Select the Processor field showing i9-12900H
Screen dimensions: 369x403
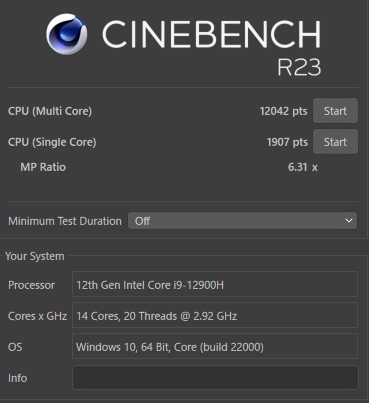pos(215,284)
